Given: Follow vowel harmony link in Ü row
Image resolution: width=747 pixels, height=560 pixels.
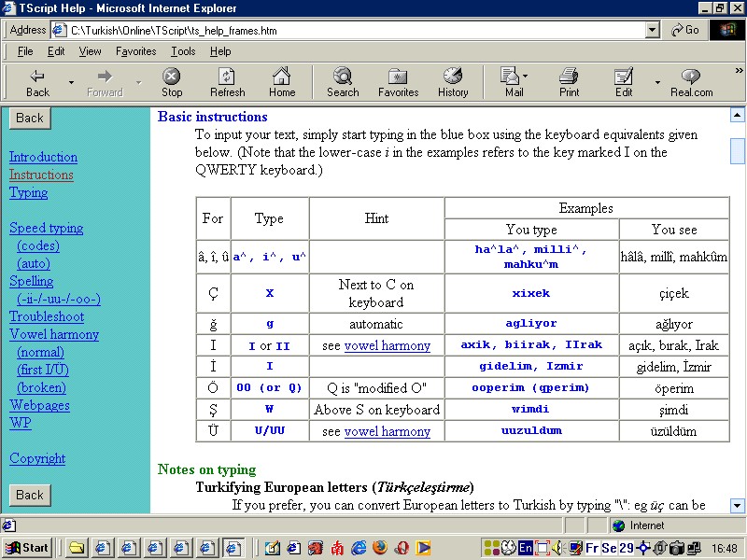Looking at the screenshot, I should [387, 431].
